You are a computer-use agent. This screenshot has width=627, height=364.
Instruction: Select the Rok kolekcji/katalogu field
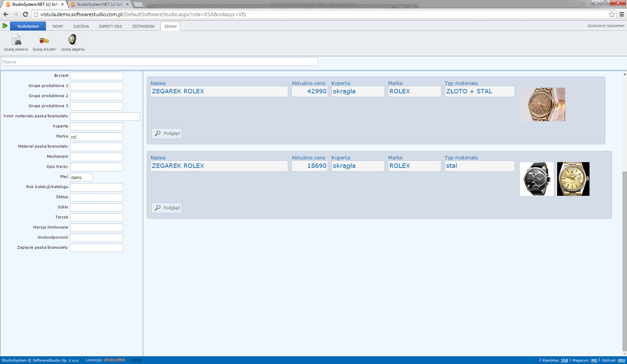pos(96,187)
